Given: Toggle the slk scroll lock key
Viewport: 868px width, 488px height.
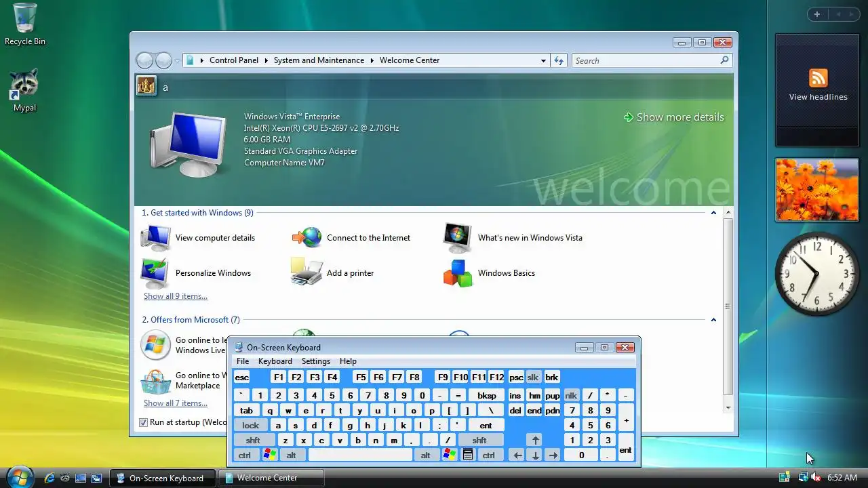Looking at the screenshot, I should click(x=533, y=378).
